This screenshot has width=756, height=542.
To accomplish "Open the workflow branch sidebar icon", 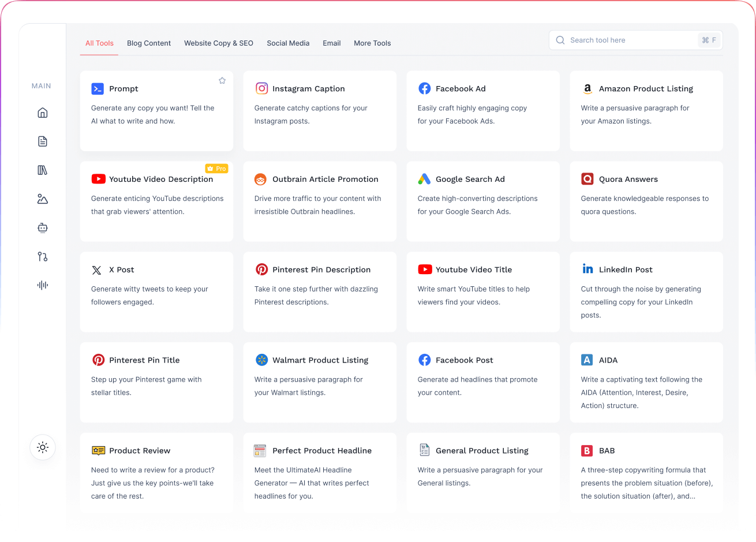I will (x=42, y=257).
